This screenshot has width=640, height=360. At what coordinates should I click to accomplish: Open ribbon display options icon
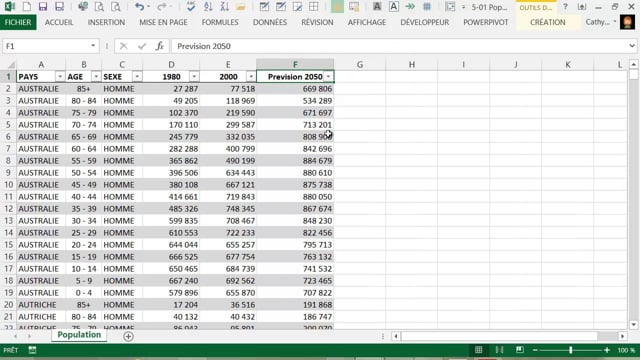[582, 7]
